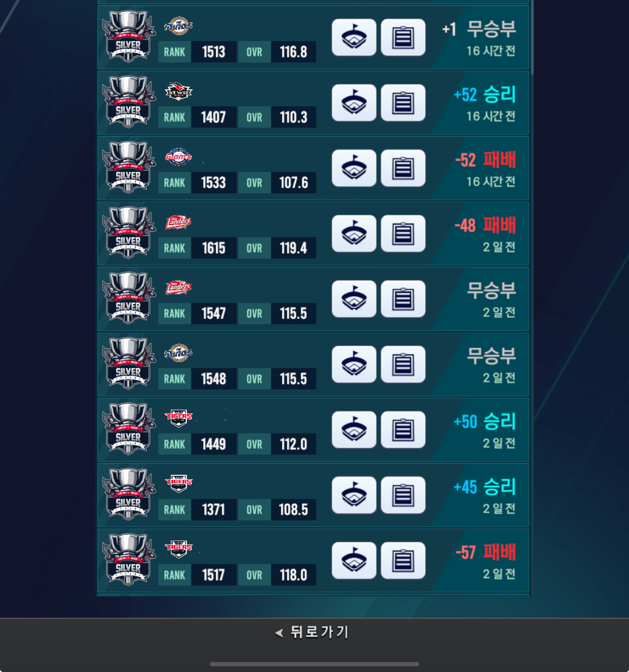
Task: View clipboard record for rank 1615 loss
Action: (403, 233)
